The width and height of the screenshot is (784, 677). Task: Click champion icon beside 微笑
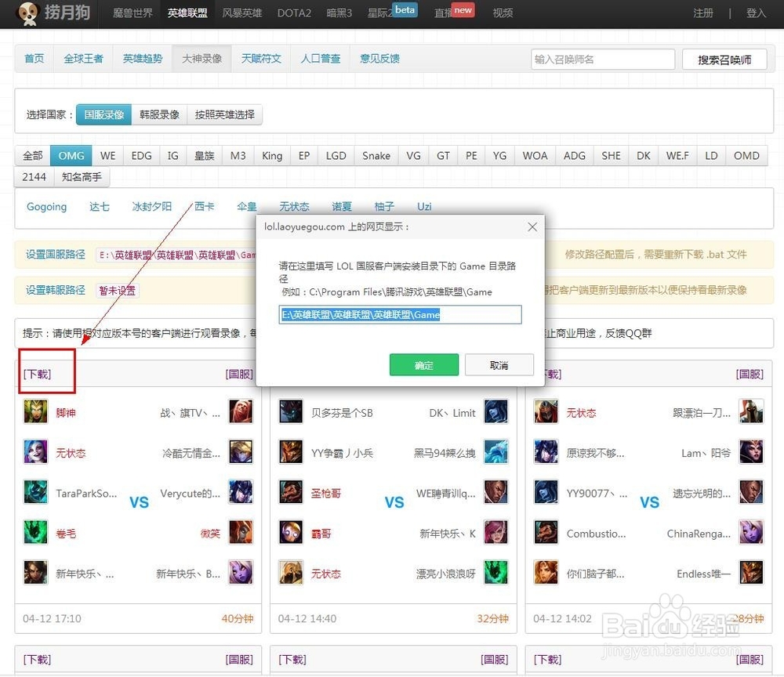241,532
